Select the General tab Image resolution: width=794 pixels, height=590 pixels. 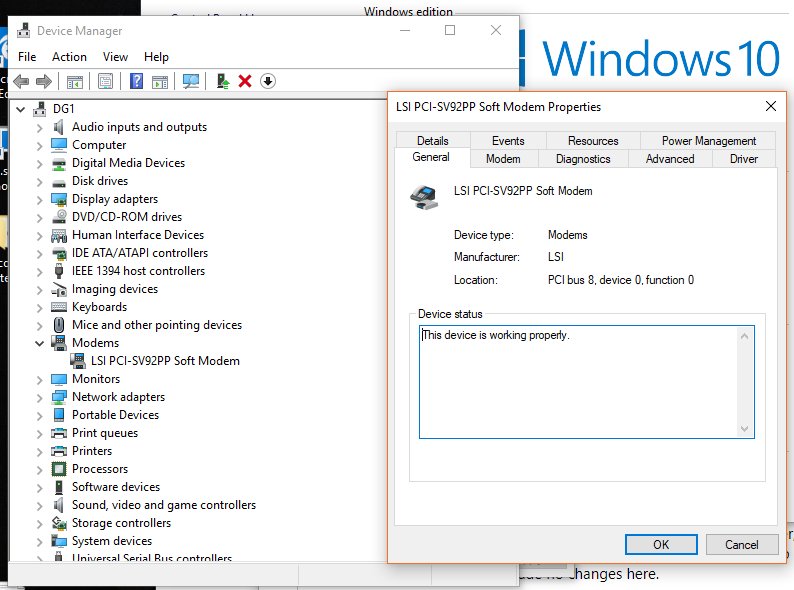pyautogui.click(x=431, y=157)
